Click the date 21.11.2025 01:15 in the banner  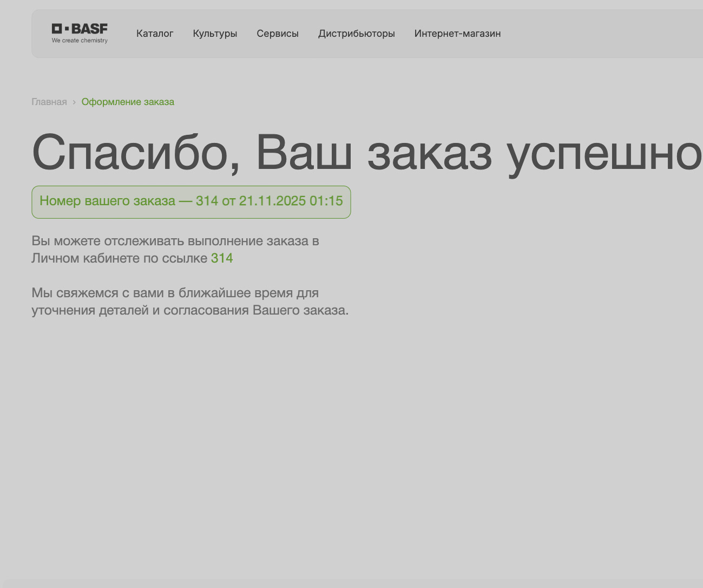(x=291, y=201)
